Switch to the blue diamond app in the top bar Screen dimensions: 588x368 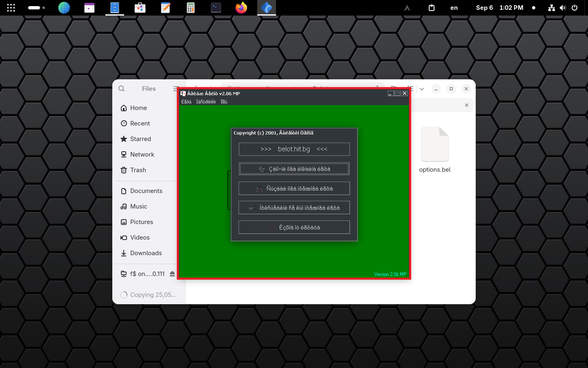click(267, 8)
